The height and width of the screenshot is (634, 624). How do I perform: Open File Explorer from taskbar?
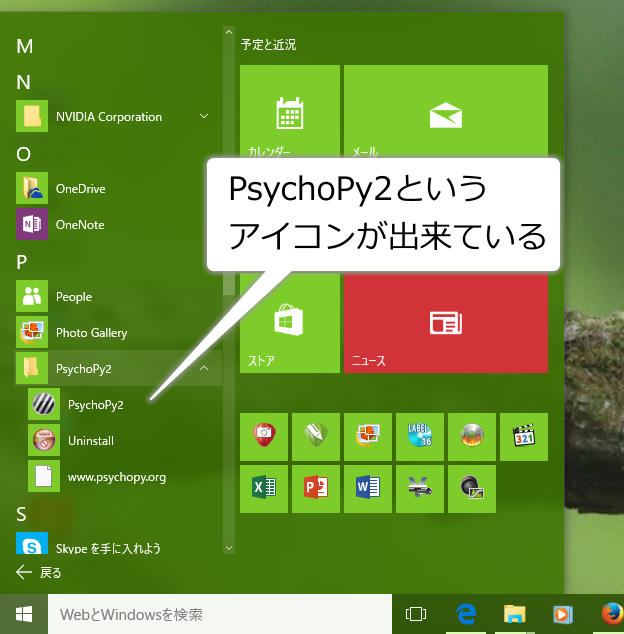(514, 614)
